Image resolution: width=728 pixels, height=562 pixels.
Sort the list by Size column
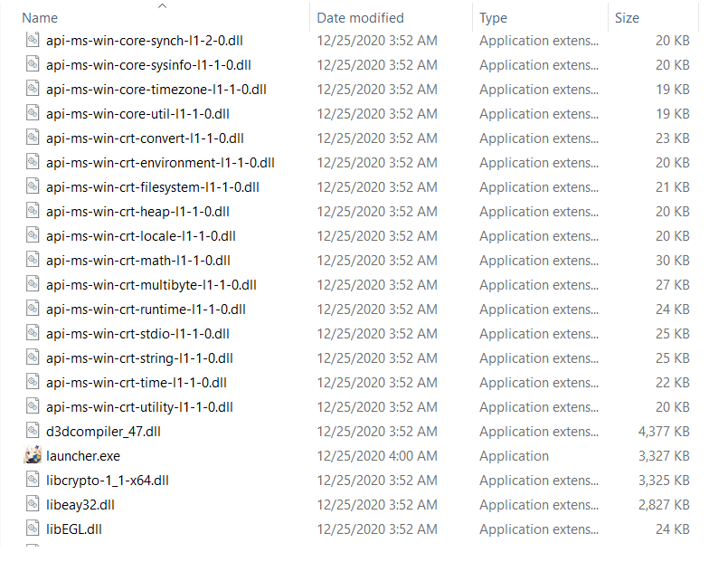627,18
